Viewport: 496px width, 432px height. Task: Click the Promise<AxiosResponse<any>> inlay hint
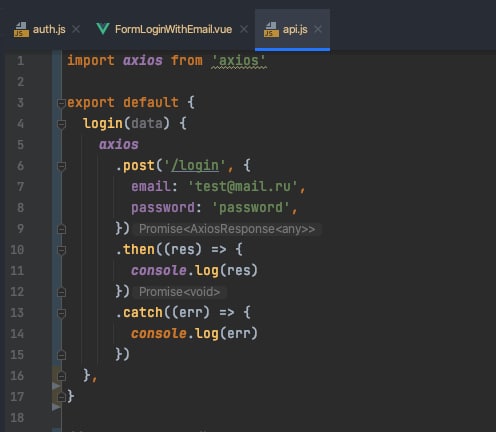[x=227, y=229]
